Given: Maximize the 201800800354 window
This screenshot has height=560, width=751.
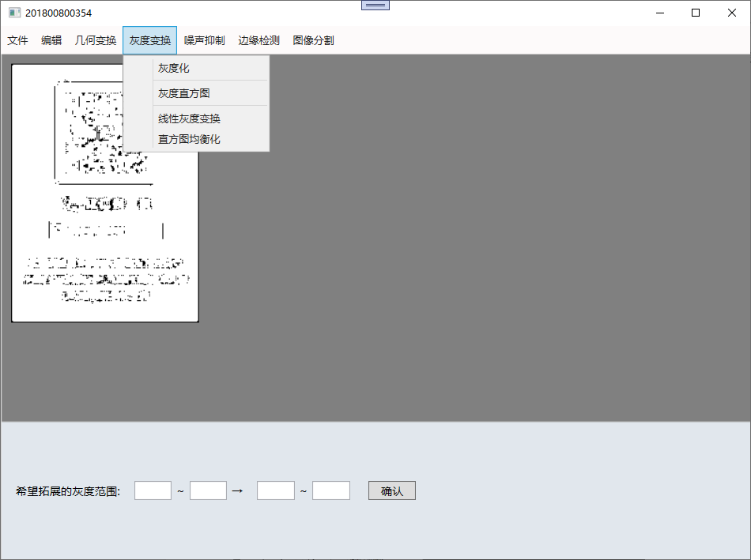Looking at the screenshot, I should click(696, 13).
